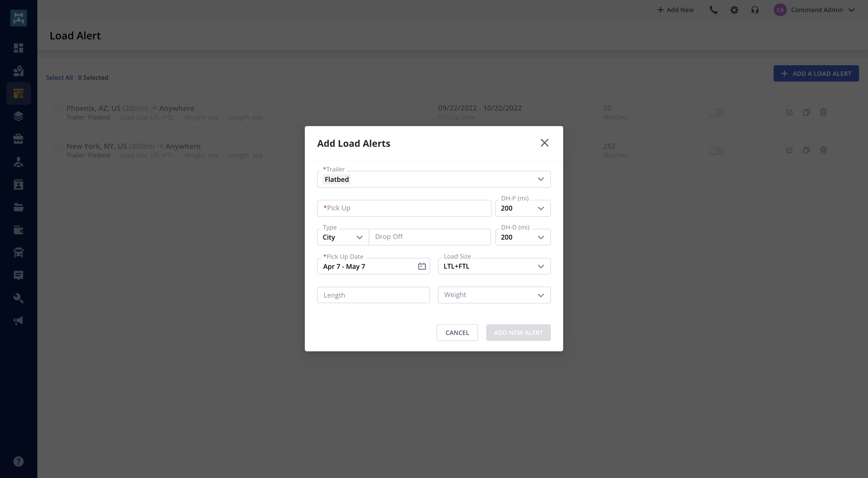Check the Phoenix, AZ alert checkbox
The height and width of the screenshot is (478, 868).
58,108
